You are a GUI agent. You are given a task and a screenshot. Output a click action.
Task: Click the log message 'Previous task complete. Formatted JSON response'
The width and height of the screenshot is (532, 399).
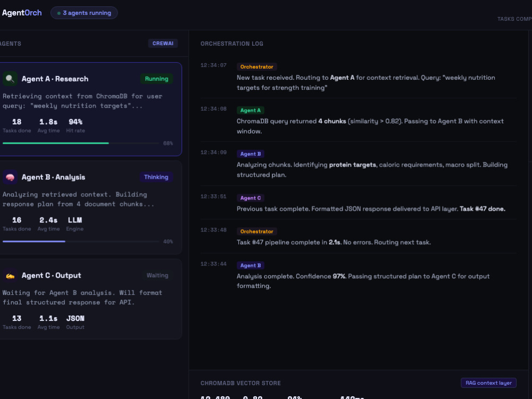(371, 209)
